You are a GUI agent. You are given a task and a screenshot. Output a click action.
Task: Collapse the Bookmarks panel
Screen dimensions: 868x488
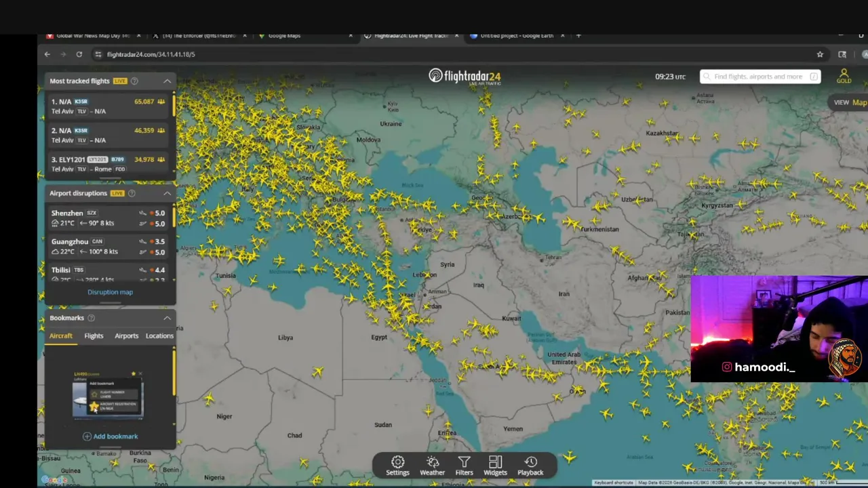click(x=167, y=318)
